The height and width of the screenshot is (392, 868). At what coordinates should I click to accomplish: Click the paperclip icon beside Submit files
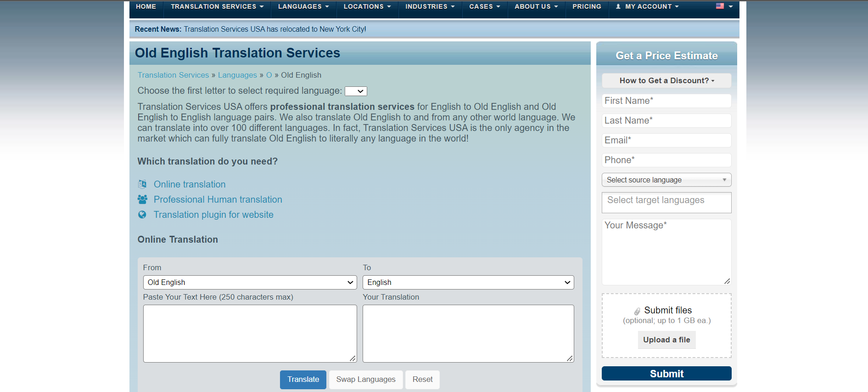[x=637, y=311]
